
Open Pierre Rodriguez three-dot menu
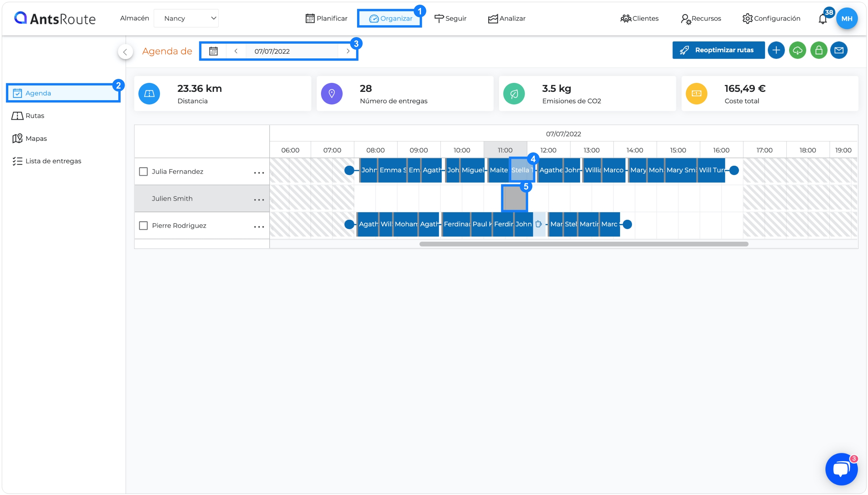(259, 227)
